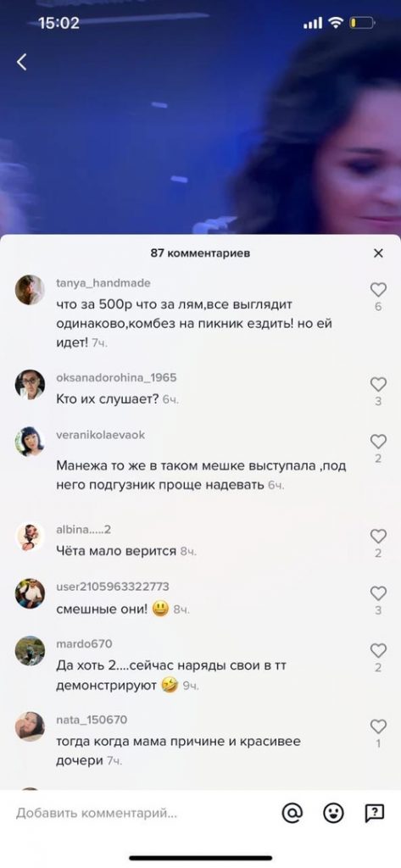Like oksanadorohina_1965's comment heart
The image size is (401, 868).
[x=378, y=384]
